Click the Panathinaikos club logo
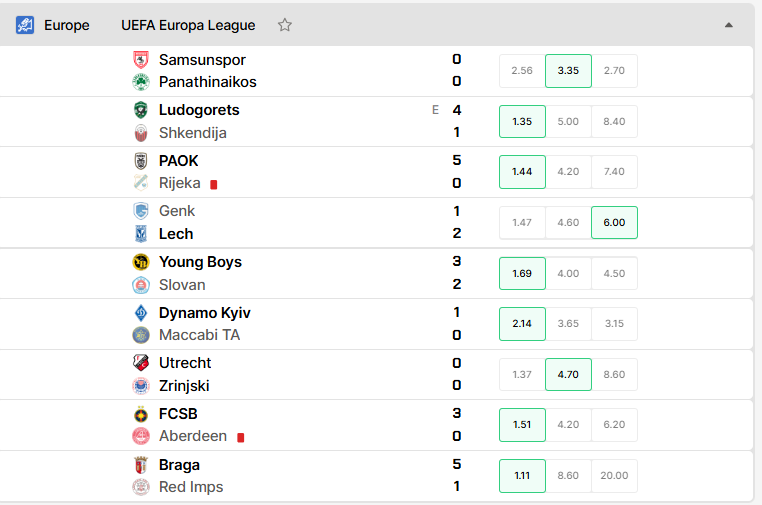Viewport: 762px width, 505px height. [x=141, y=82]
